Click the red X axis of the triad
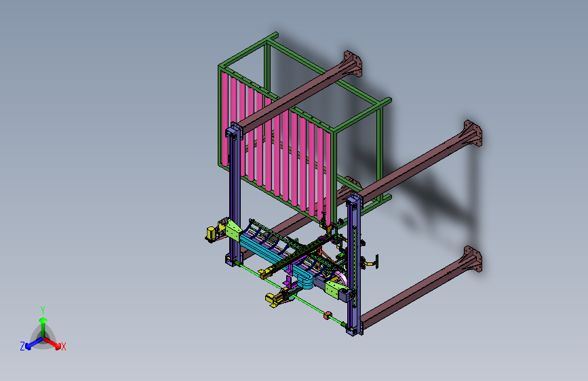Viewport: 588px width, 381px height. (53, 343)
